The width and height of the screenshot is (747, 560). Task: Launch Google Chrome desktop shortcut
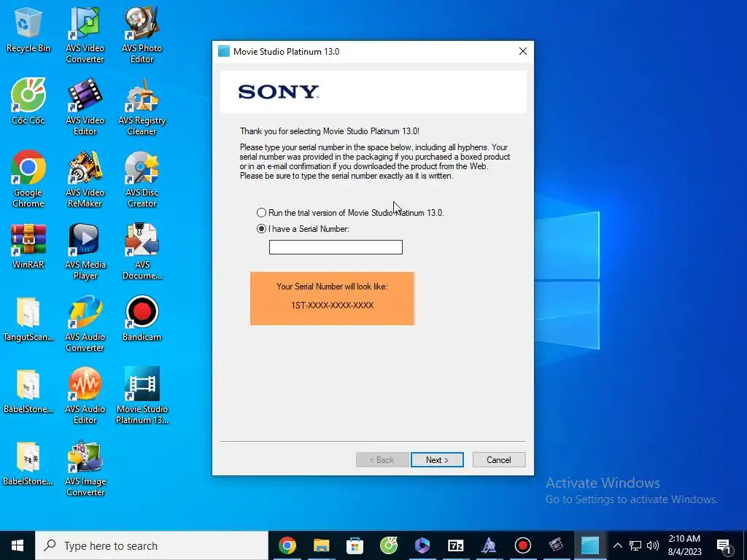coord(28,179)
